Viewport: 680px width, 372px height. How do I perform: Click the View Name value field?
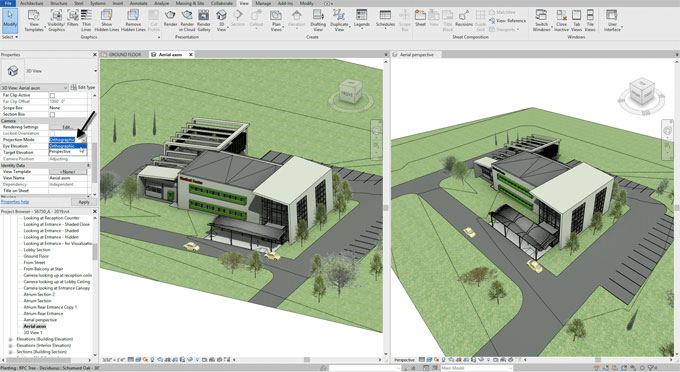tap(68, 178)
